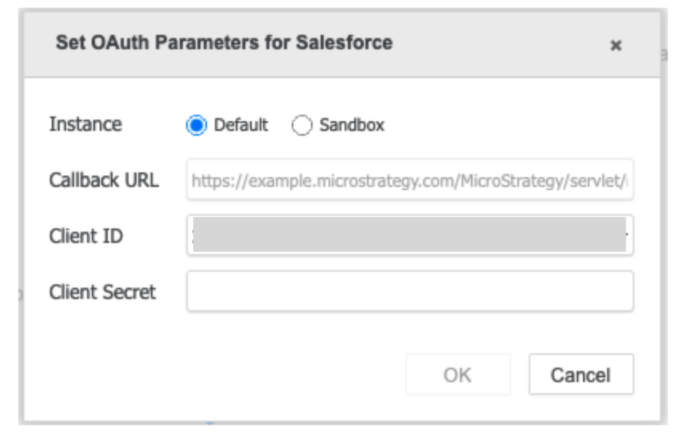The width and height of the screenshot is (684, 436).
Task: Click the OK button
Action: [458, 374]
